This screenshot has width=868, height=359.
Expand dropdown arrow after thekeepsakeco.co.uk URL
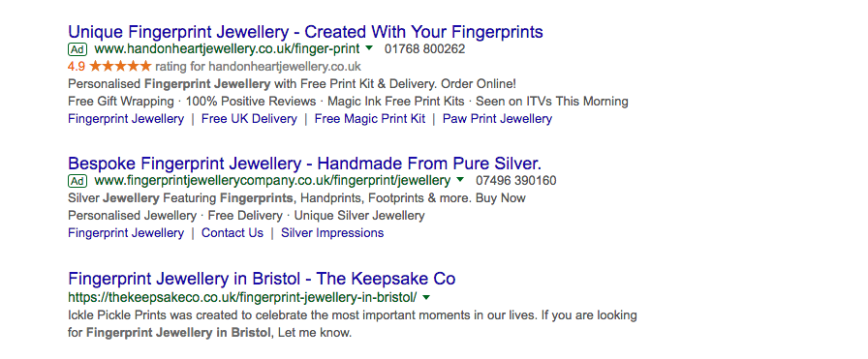426,298
